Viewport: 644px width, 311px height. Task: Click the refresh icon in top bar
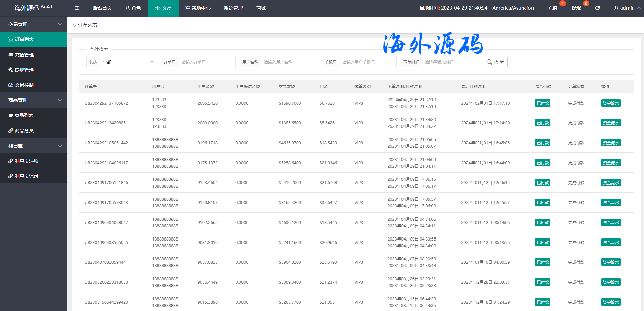tap(597, 8)
